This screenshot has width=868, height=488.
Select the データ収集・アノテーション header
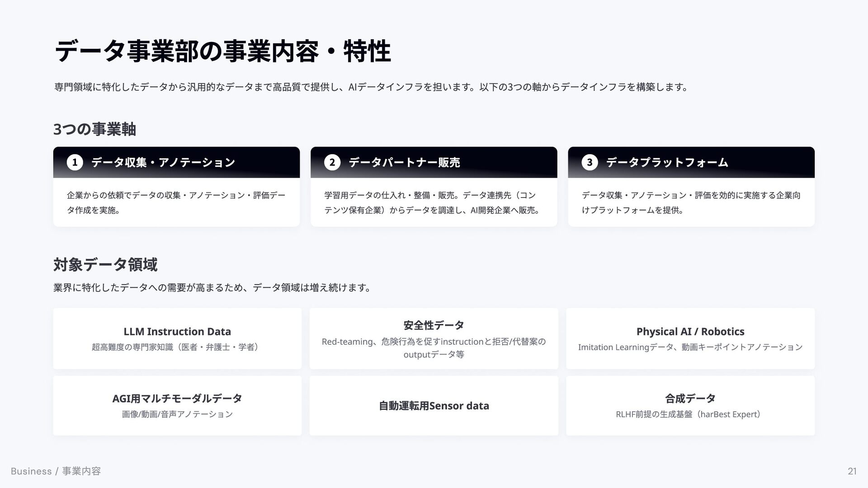coord(163,162)
